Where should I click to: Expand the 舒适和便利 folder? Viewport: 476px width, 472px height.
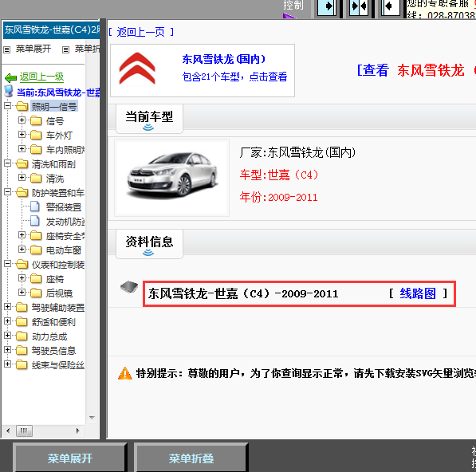8,321
